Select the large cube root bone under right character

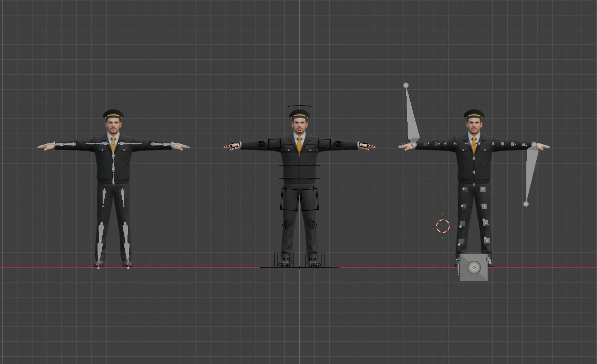[474, 268]
